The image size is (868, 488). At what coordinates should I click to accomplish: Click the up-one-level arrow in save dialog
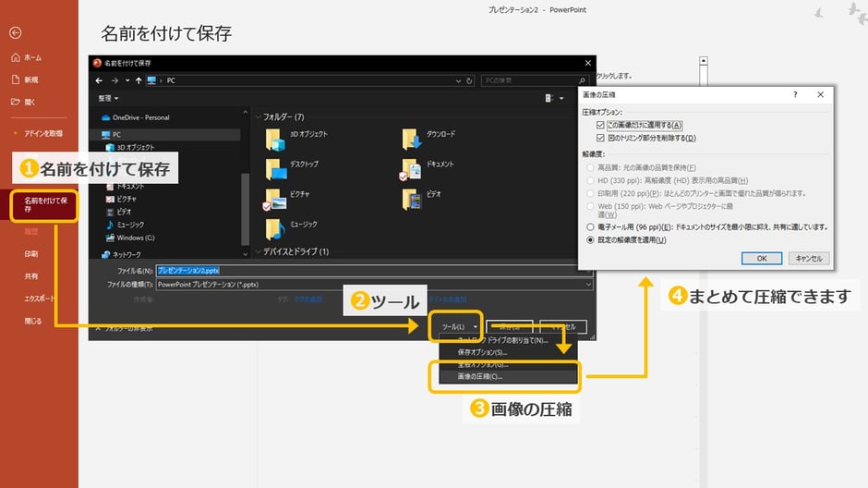139,80
